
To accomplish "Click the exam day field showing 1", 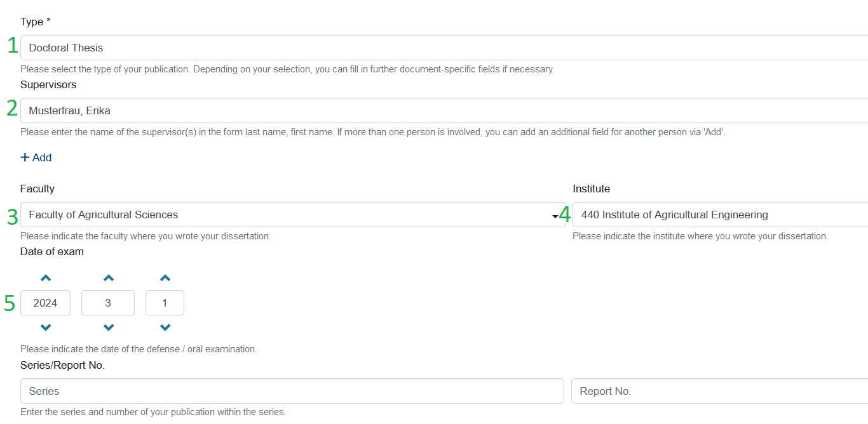I will pyautogui.click(x=165, y=303).
